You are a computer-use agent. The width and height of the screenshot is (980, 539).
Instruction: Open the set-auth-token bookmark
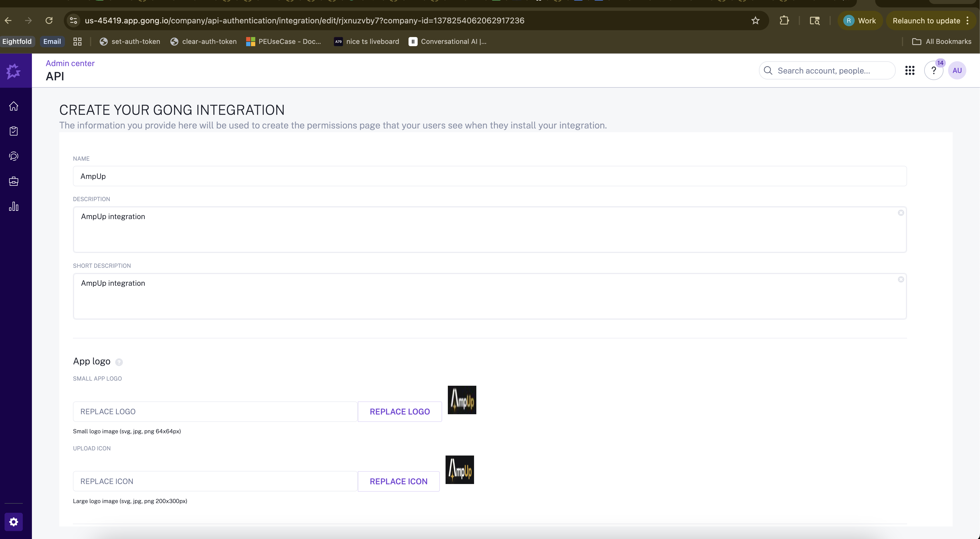[136, 42]
